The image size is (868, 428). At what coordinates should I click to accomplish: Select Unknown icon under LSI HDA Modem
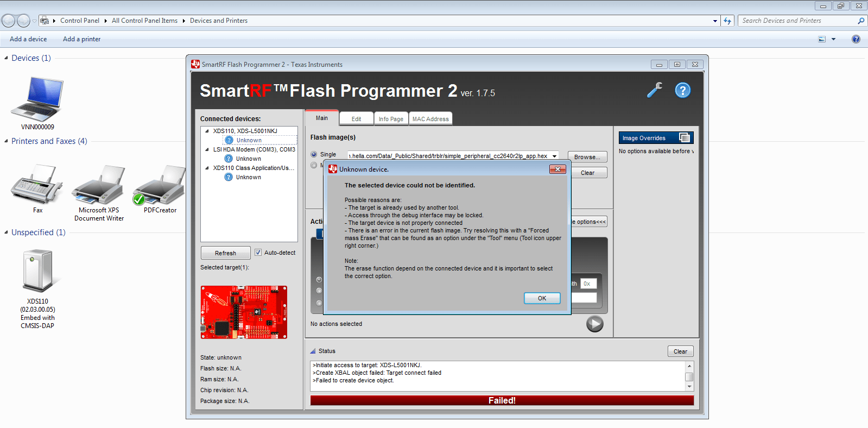pyautogui.click(x=229, y=159)
